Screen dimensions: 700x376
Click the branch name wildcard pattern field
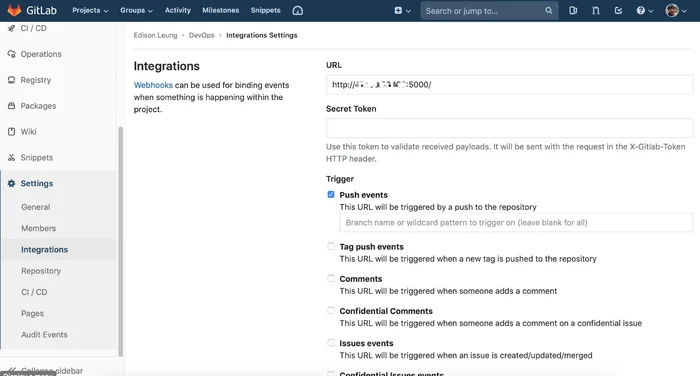(516, 222)
